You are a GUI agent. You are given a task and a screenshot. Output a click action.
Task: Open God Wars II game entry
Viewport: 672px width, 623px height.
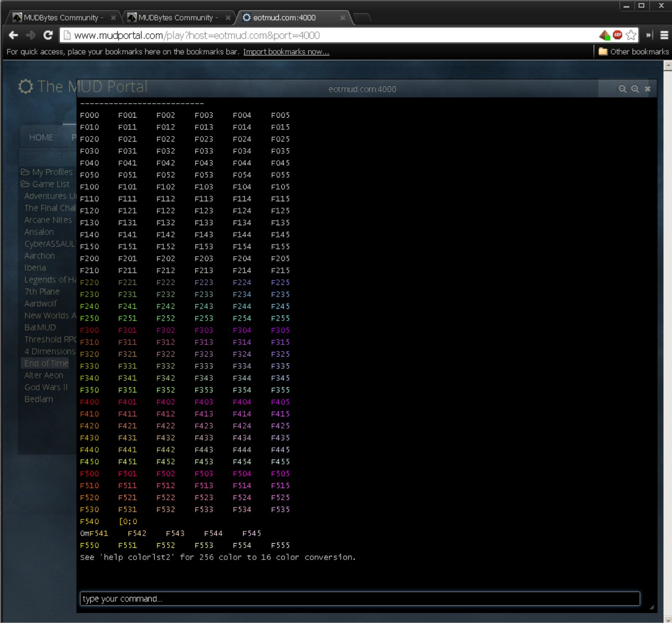click(46, 387)
